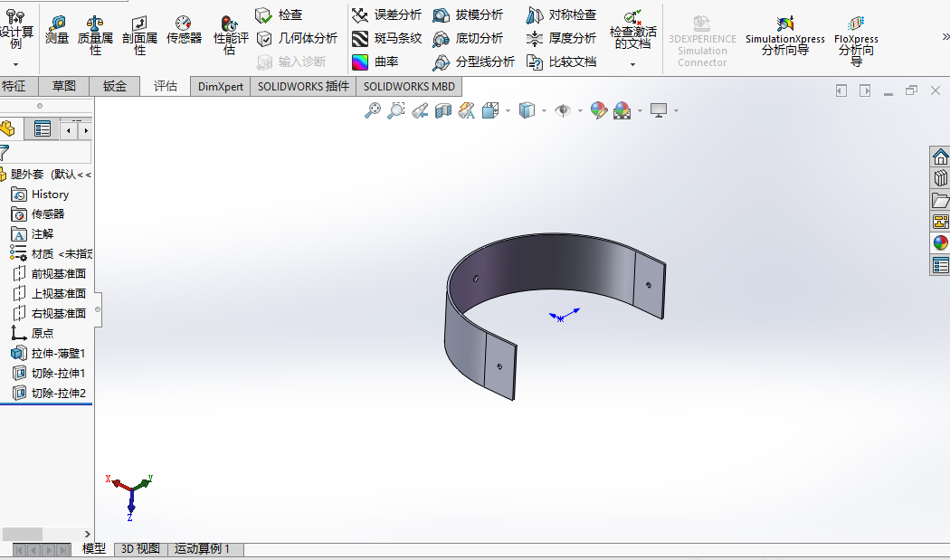Select 注解 annotations tree item
The height and width of the screenshot is (560, 950).
click(32, 234)
